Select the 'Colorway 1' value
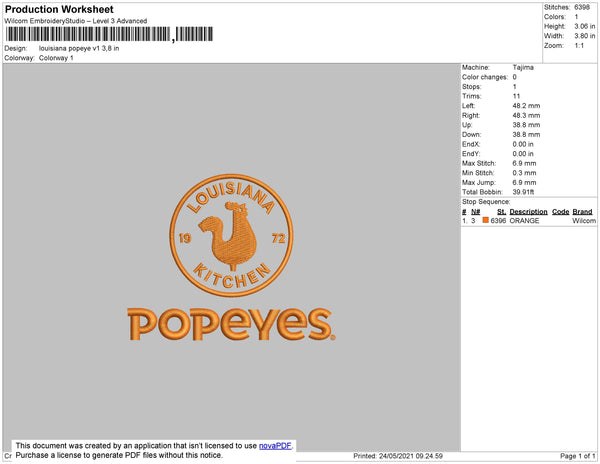The width and height of the screenshot is (600, 464). coord(56,58)
